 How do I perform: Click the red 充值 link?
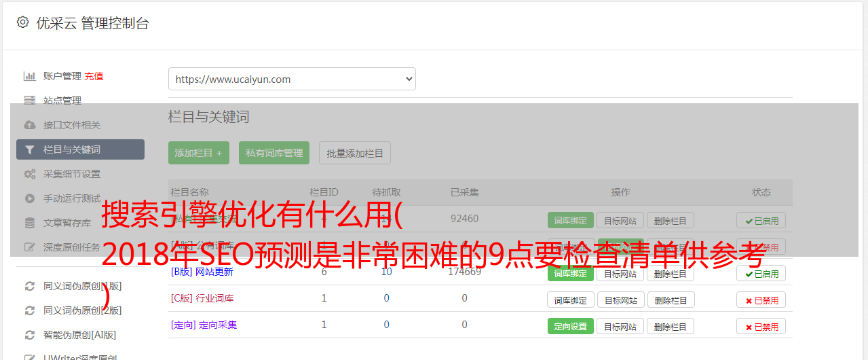tap(94, 76)
